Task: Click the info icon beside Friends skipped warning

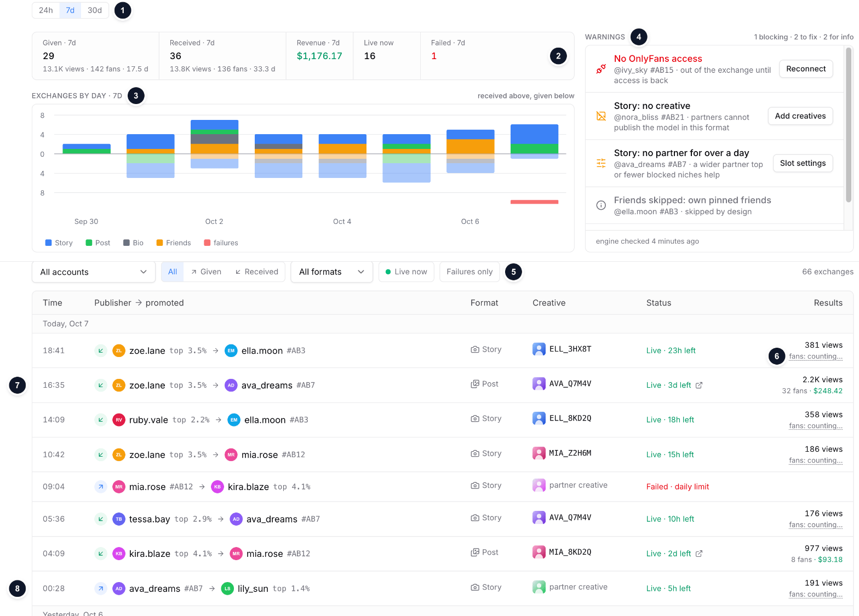Action: pos(601,205)
